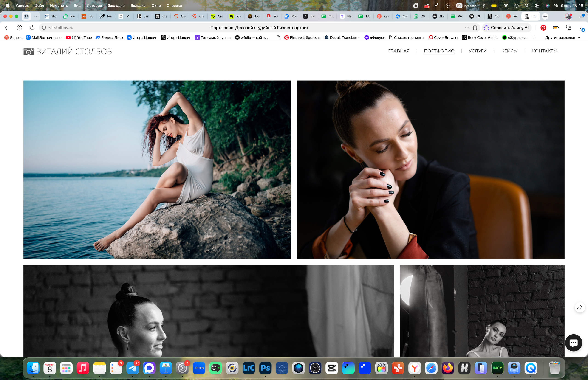Close the active browser tab

535,16
